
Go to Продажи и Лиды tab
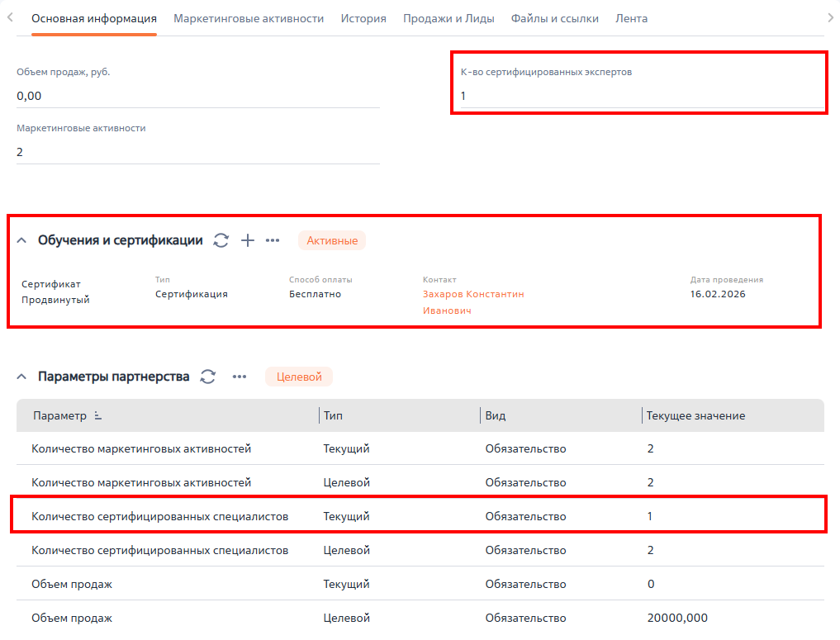pyautogui.click(x=448, y=18)
